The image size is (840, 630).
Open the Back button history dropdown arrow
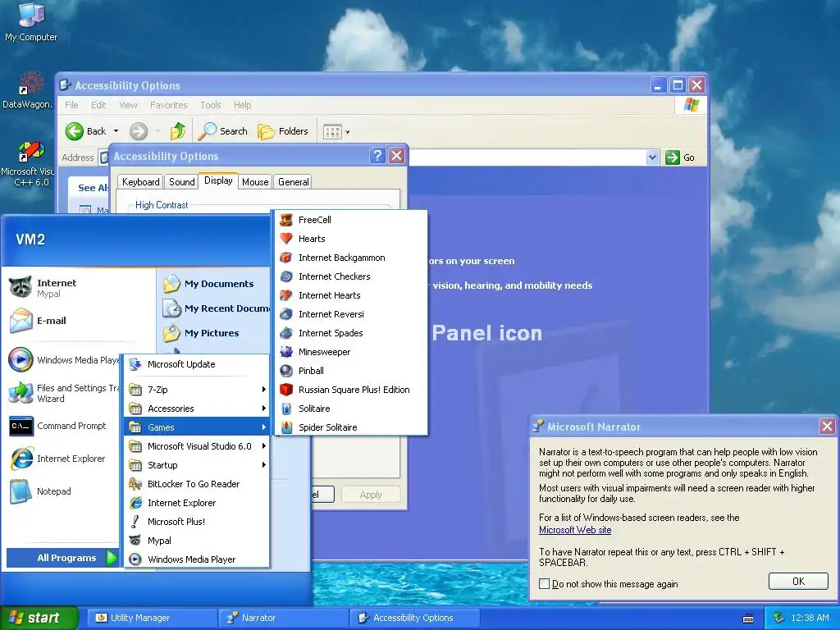116,130
